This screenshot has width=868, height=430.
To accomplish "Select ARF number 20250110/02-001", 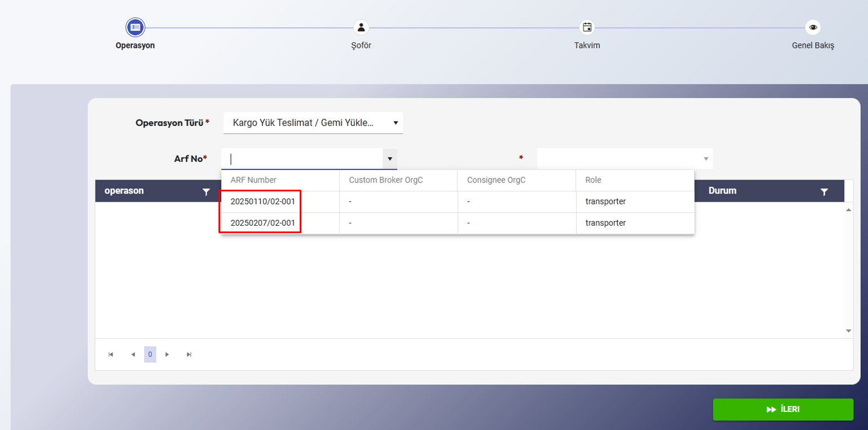I will [262, 201].
